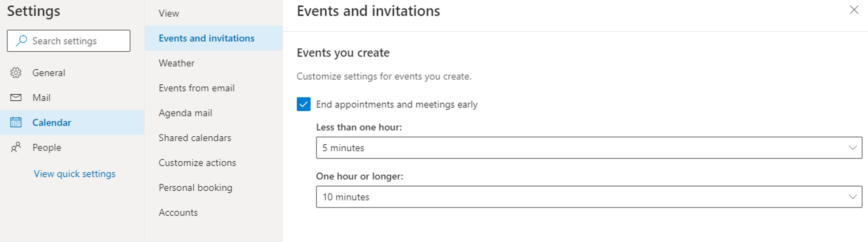Open the View calendar settings
Screen dimensions: 868x242
coord(169,13)
